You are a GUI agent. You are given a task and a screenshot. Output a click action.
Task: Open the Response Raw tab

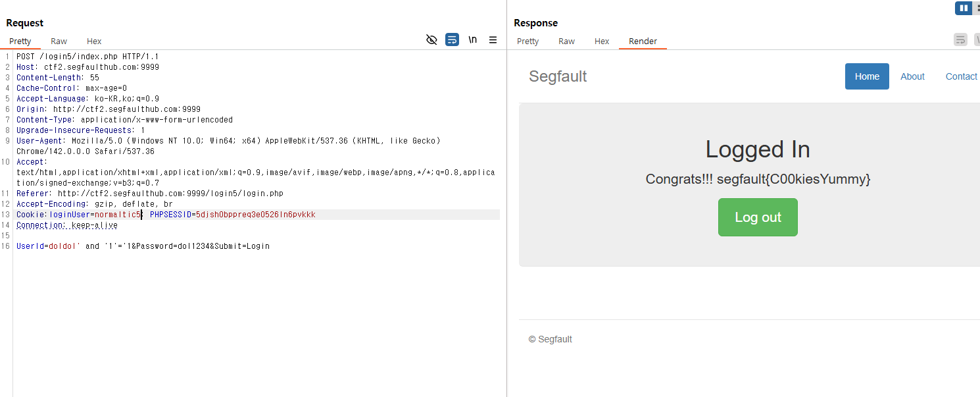(x=566, y=41)
